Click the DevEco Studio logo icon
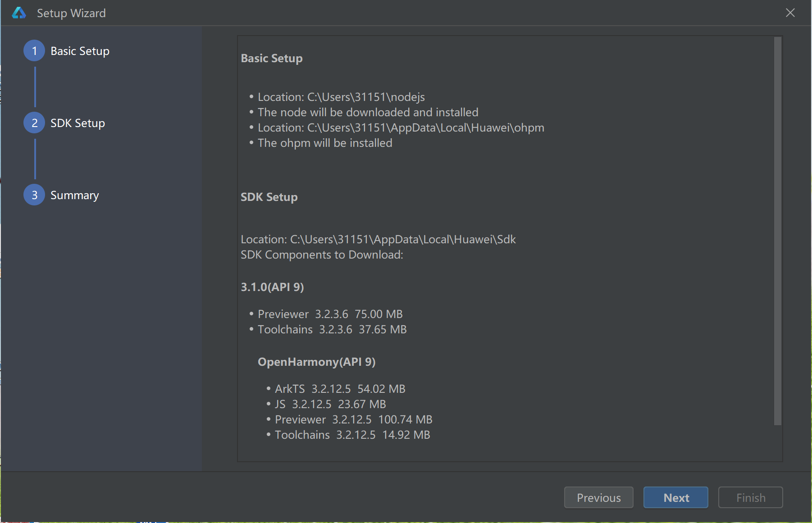Screen dimensions: 812x523 (19, 13)
